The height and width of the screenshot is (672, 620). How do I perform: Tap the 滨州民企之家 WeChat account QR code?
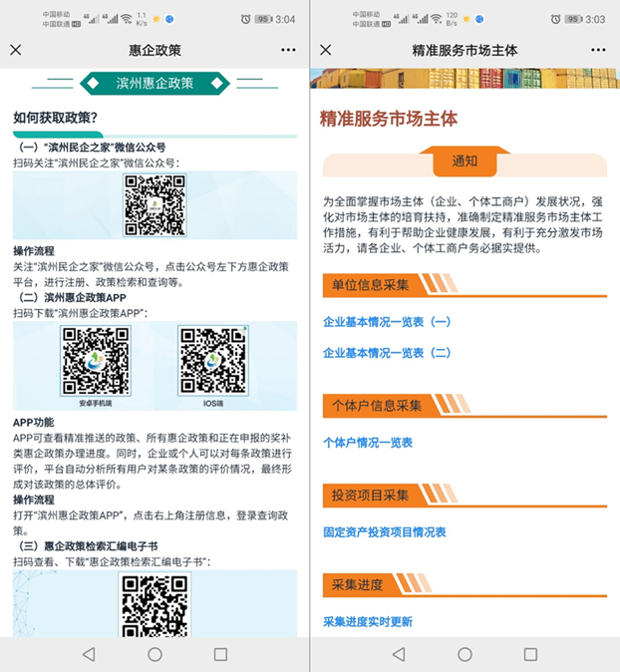tap(155, 205)
